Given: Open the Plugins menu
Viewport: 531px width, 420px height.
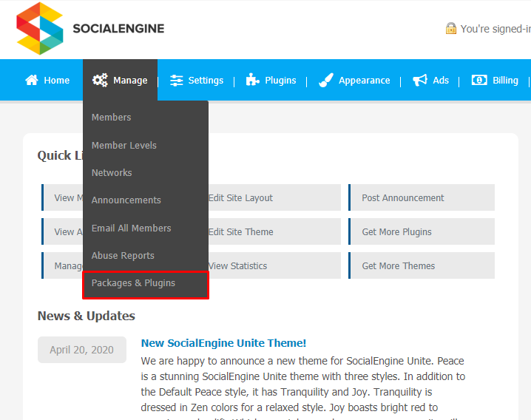Looking at the screenshot, I should [271, 81].
